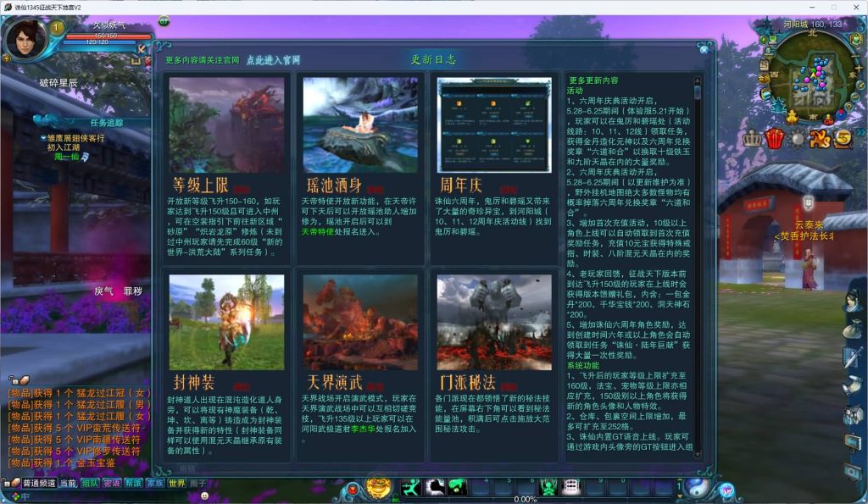Viewport: 868px width, 504px height.
Task: Switch to the 世界 chat tab
Action: 177,481
